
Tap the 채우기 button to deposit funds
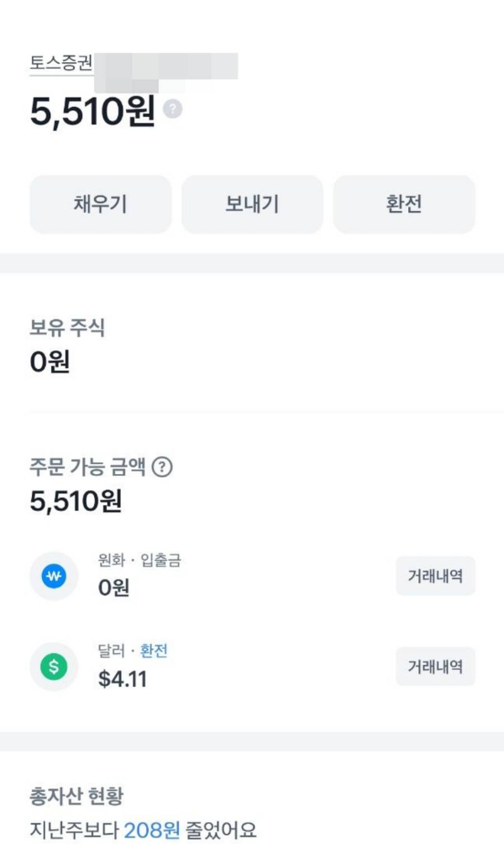point(99,203)
